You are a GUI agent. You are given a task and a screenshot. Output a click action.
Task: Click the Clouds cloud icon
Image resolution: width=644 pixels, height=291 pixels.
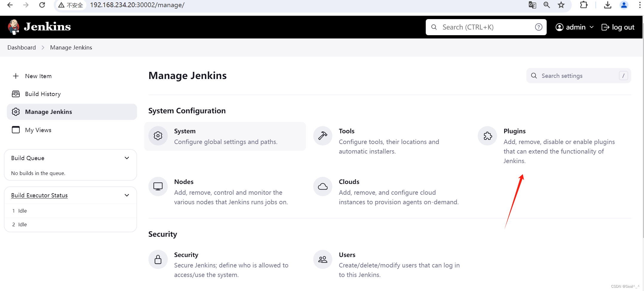tap(323, 187)
